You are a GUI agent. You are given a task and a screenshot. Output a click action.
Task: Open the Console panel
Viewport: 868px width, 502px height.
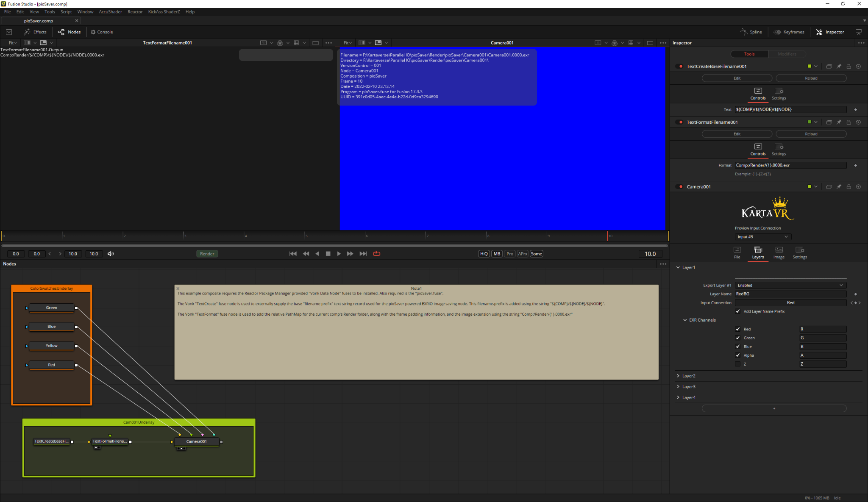click(102, 32)
